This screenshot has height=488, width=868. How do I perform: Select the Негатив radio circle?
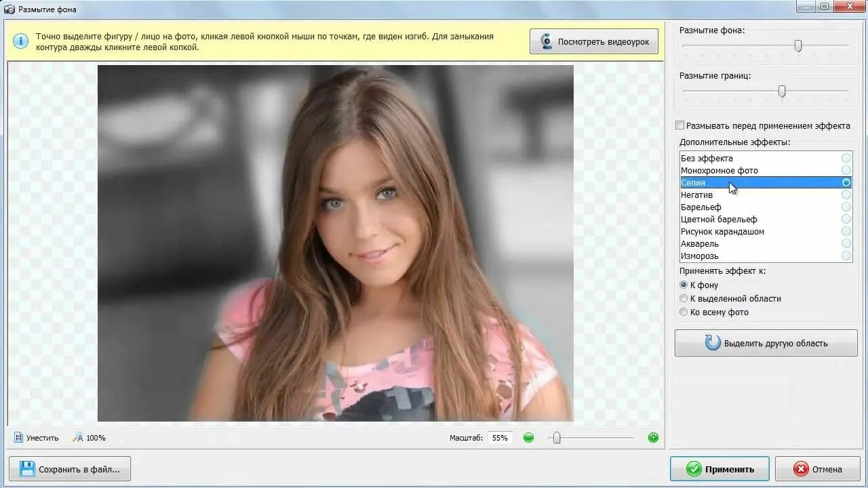click(846, 195)
